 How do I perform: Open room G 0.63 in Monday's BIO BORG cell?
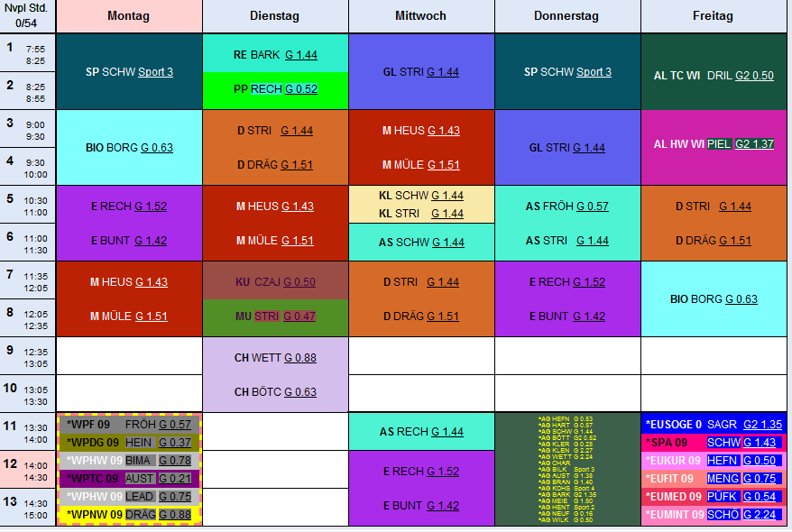[x=156, y=148]
